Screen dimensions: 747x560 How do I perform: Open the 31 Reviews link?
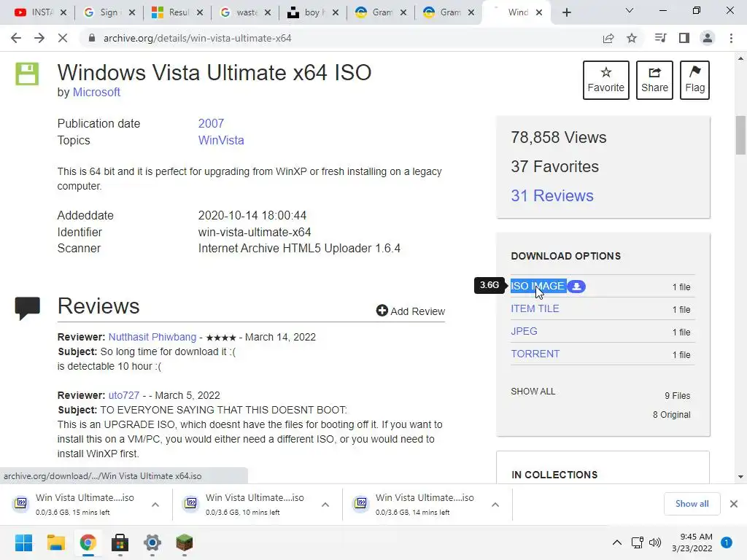tap(552, 195)
